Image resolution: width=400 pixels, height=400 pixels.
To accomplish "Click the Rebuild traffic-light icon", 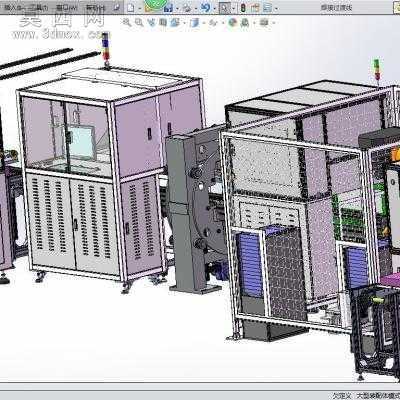I will coord(243,8).
